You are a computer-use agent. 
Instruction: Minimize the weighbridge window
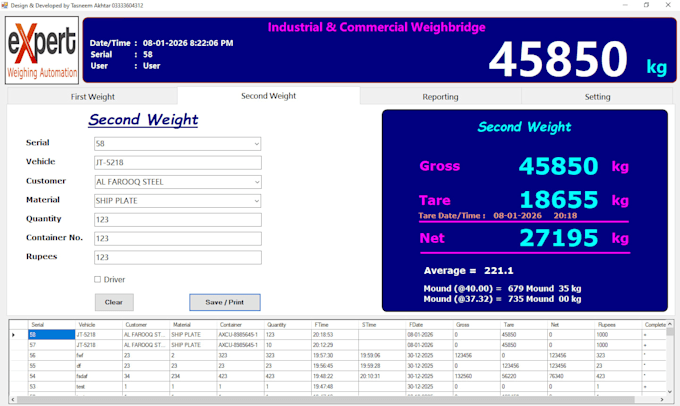pyautogui.click(x=625, y=5)
